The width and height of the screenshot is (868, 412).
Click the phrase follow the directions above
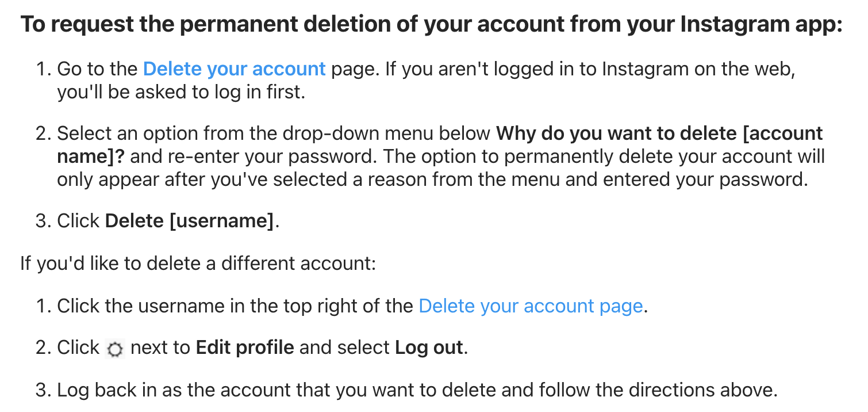pyautogui.click(x=658, y=390)
